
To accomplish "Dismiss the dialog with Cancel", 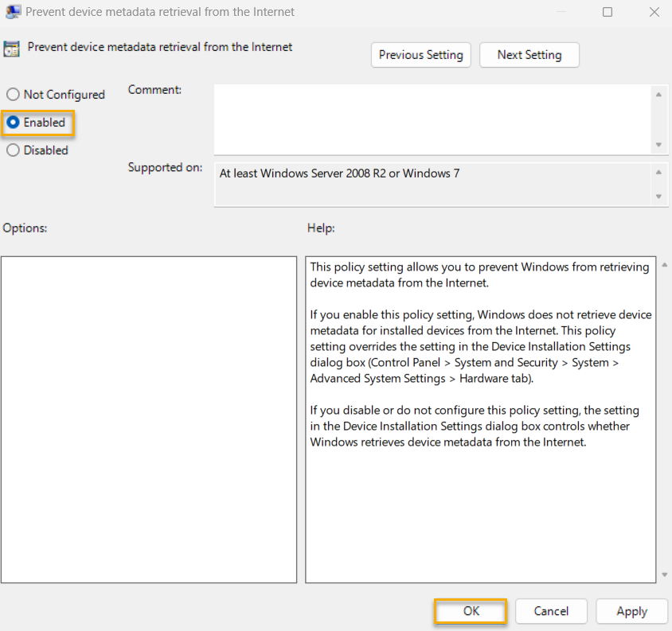I will pos(551,611).
